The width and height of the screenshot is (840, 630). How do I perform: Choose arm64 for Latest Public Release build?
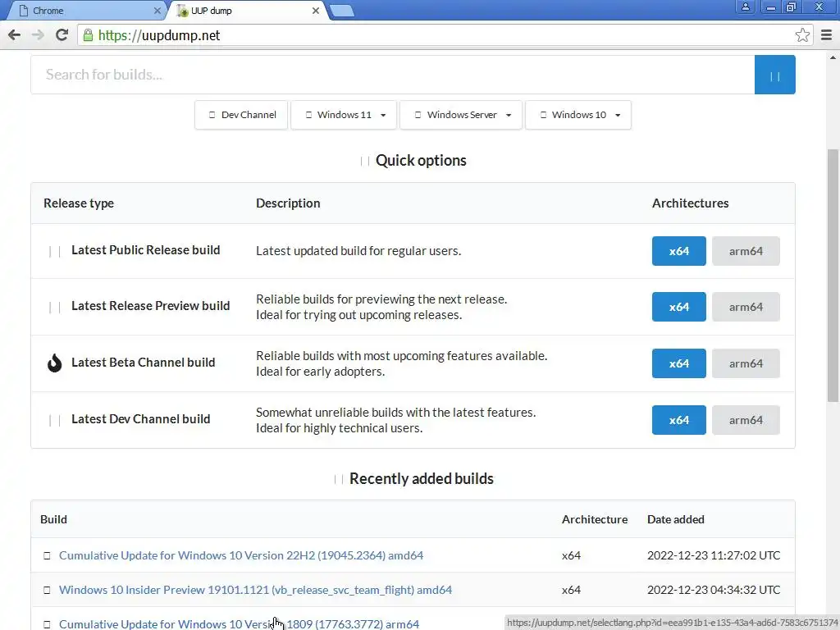(746, 251)
